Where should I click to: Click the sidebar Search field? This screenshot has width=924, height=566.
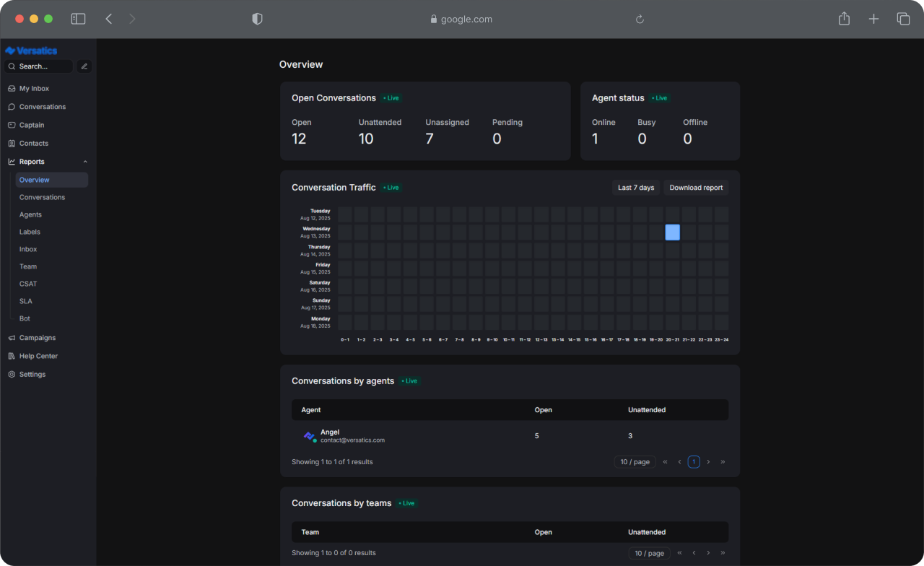(x=39, y=66)
